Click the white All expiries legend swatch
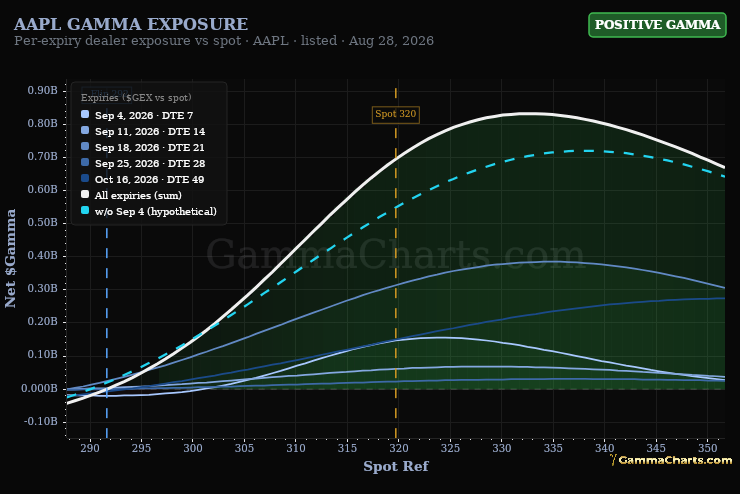 85,194
